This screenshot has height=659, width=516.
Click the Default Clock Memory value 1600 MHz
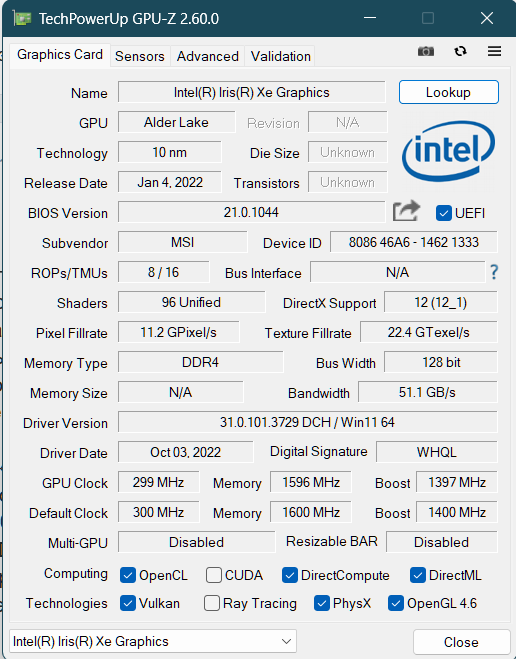311,512
